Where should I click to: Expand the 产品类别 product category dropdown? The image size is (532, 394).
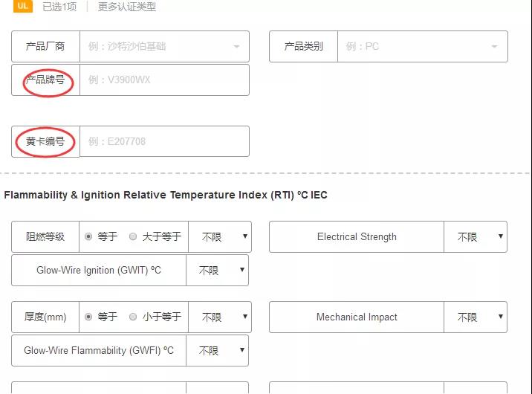click(x=422, y=46)
